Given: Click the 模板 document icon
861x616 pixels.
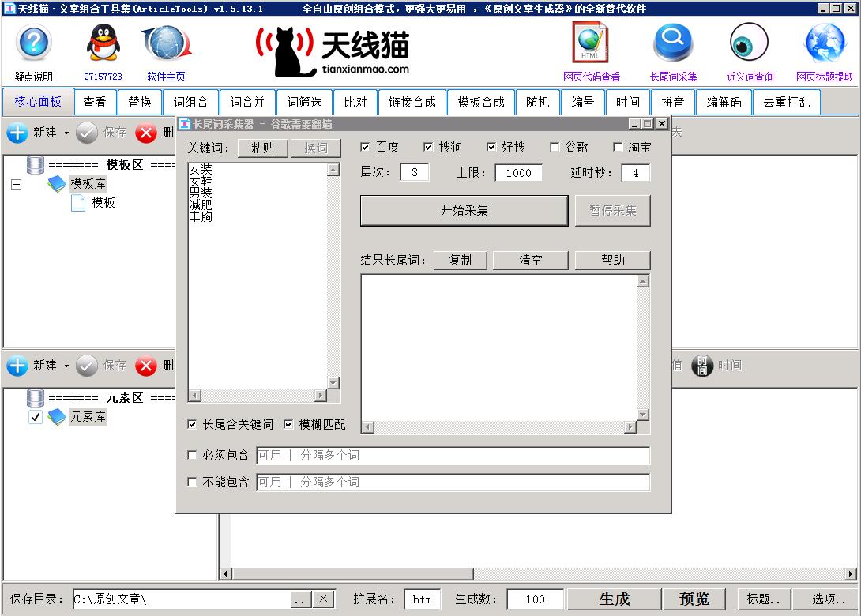Looking at the screenshot, I should pos(78,203).
